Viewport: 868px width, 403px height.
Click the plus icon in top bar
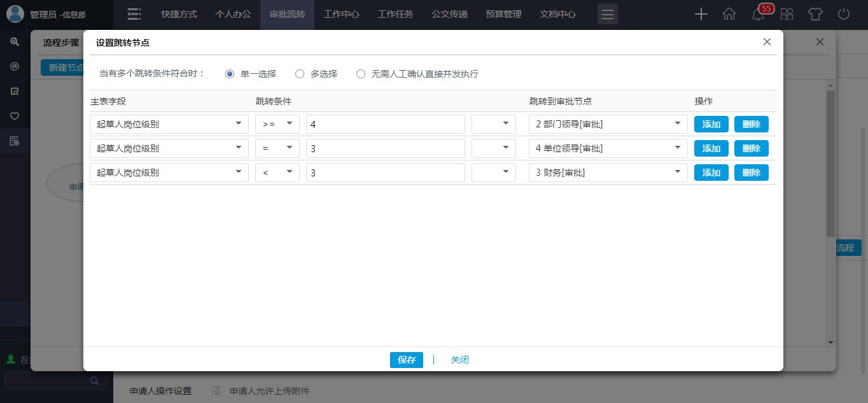pyautogui.click(x=701, y=14)
